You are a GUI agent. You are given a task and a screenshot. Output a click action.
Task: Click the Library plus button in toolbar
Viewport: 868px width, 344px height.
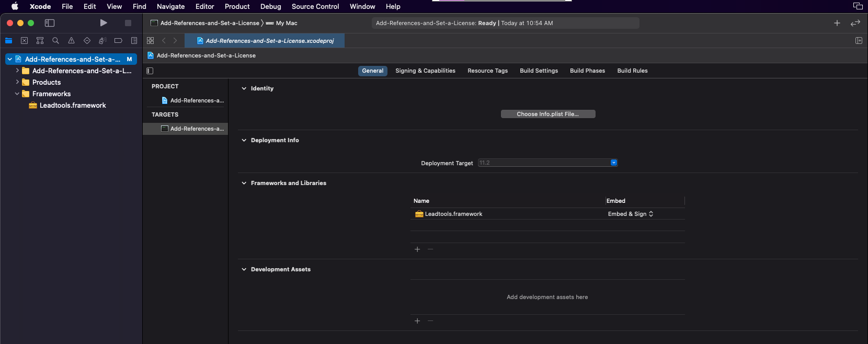(837, 23)
